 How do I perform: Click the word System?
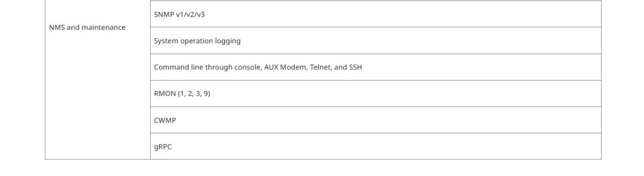point(165,41)
